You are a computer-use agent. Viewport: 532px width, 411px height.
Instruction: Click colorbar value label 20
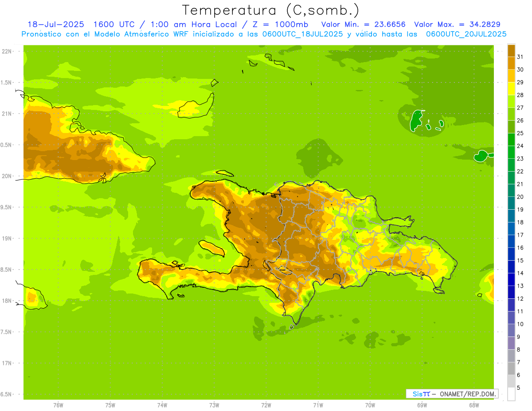point(520,197)
